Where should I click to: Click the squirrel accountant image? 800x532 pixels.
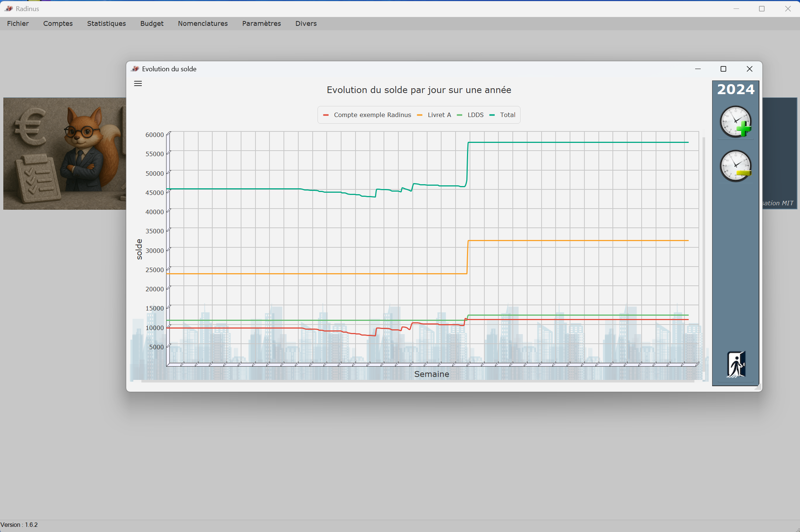pos(65,153)
